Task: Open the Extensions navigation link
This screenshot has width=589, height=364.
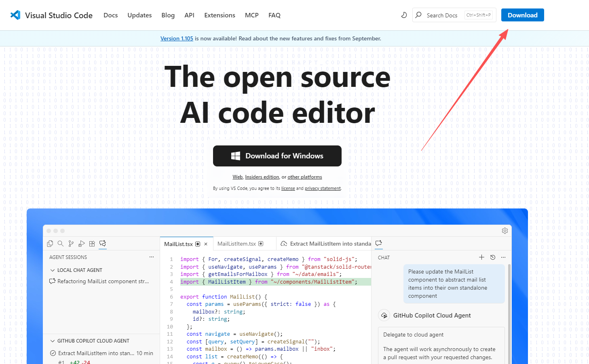Action: pos(220,15)
